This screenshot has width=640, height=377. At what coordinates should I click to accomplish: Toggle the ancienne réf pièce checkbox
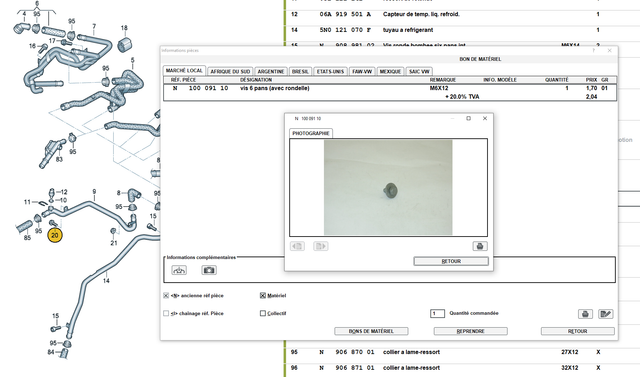pos(166,295)
